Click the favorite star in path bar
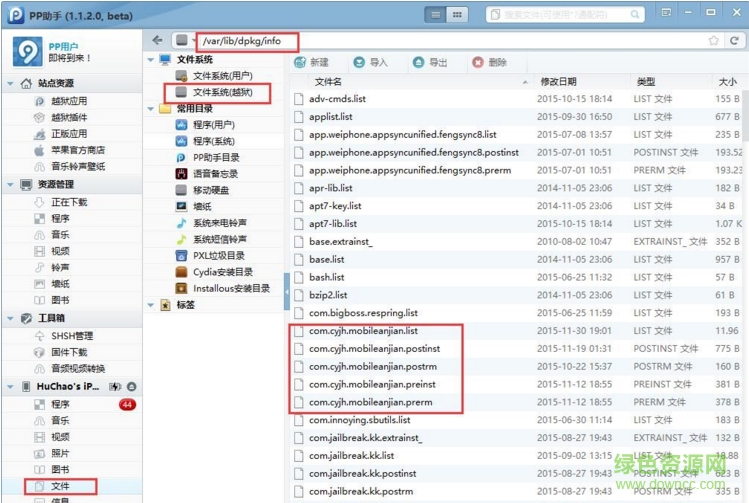This screenshot has height=503, width=749. pyautogui.click(x=714, y=40)
